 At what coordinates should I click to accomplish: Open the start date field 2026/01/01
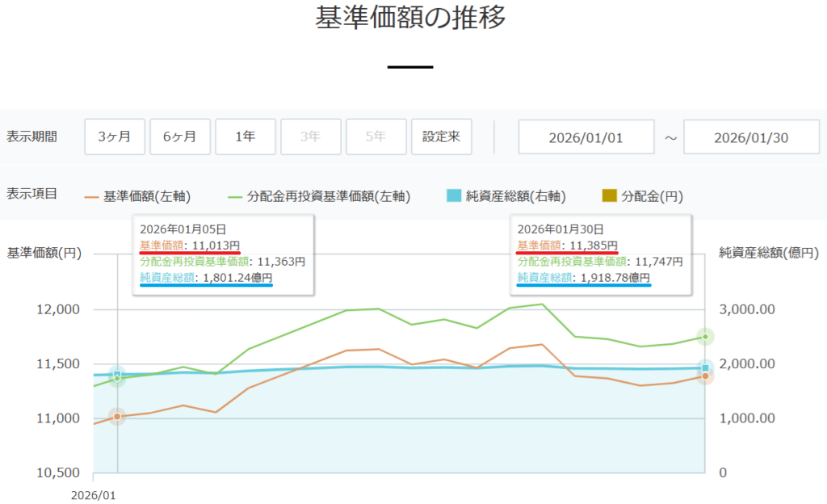tap(586, 136)
